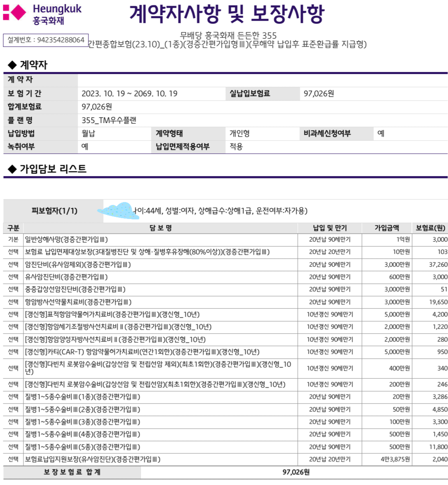Click the 적용 value
Viewport: 448px width, 485px height.
tap(236, 147)
